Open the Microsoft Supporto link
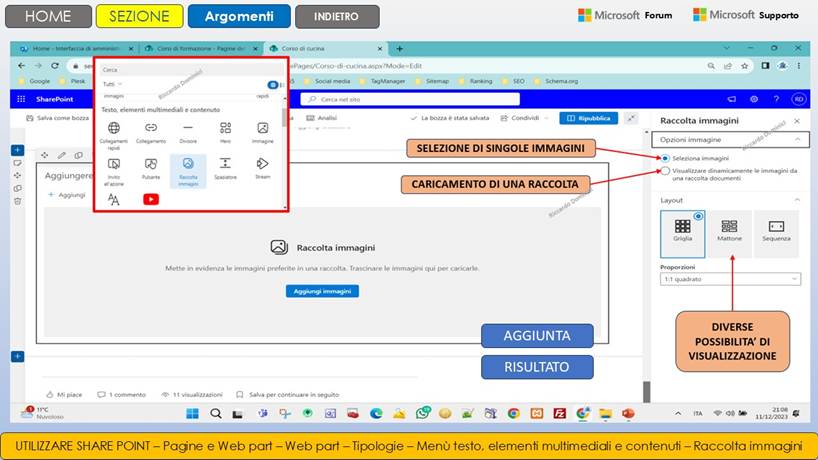The width and height of the screenshot is (818, 460). [745, 15]
